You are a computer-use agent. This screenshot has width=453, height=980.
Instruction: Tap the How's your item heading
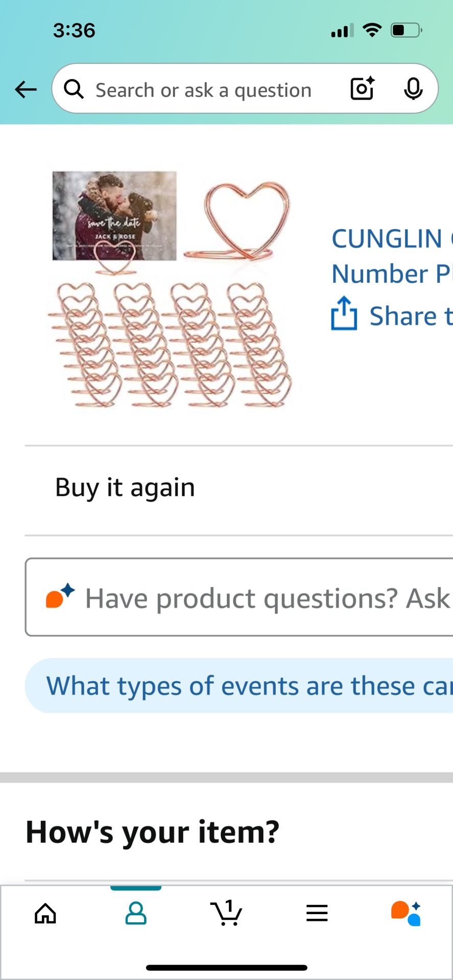click(152, 831)
